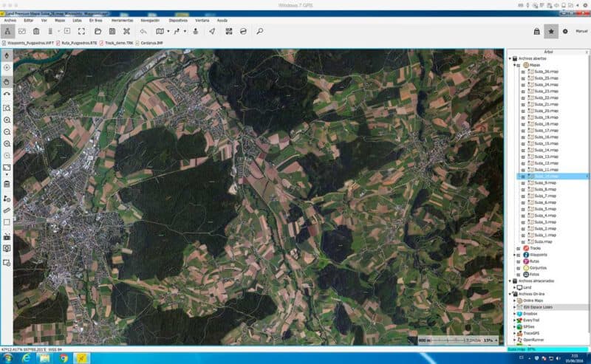The image size is (591, 364).
Task: Select Suiza_1.rmap in the tree
Action: (x=545, y=236)
